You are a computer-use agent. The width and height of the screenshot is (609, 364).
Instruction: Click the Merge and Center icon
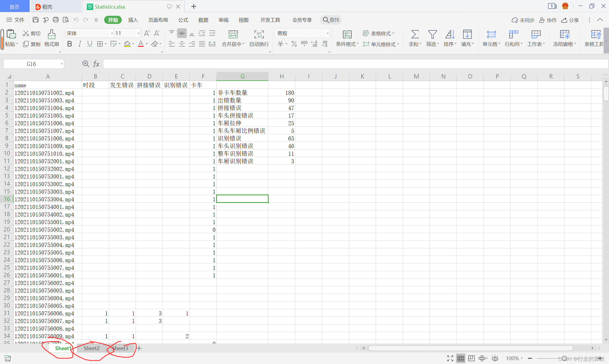tap(233, 35)
